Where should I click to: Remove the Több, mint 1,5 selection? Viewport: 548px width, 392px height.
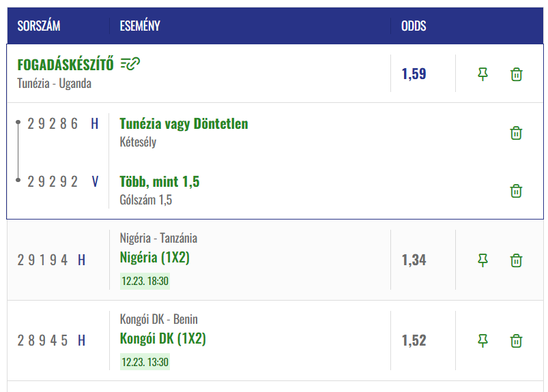pos(517,191)
